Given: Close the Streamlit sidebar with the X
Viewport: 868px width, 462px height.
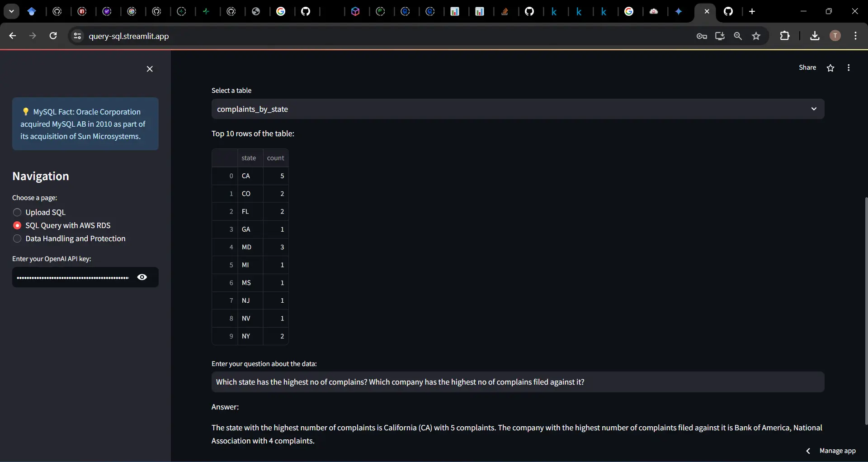Looking at the screenshot, I should pos(150,69).
